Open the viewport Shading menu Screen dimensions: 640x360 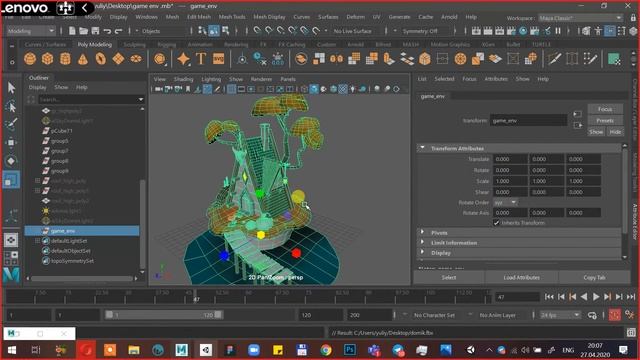pos(183,79)
